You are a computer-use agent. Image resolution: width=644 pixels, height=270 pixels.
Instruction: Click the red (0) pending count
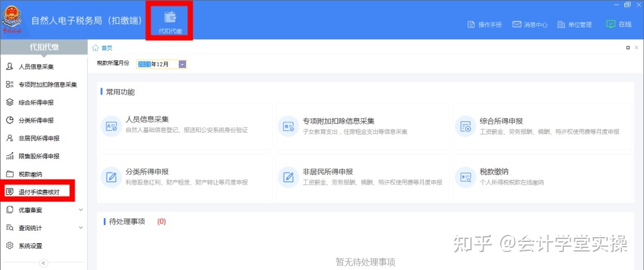point(162,222)
